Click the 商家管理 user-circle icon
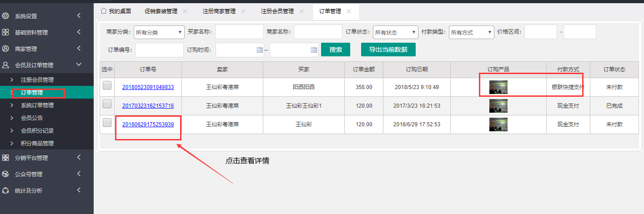The image size is (644, 214). point(5,49)
